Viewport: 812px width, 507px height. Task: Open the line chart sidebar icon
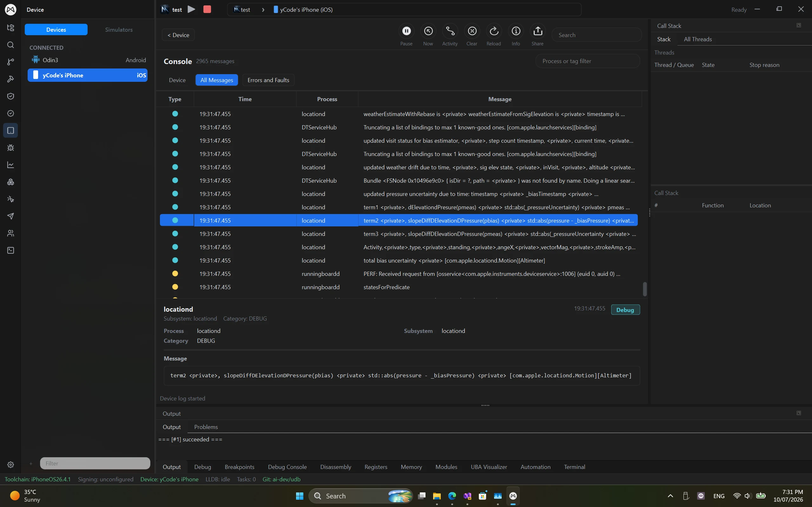pos(11,165)
